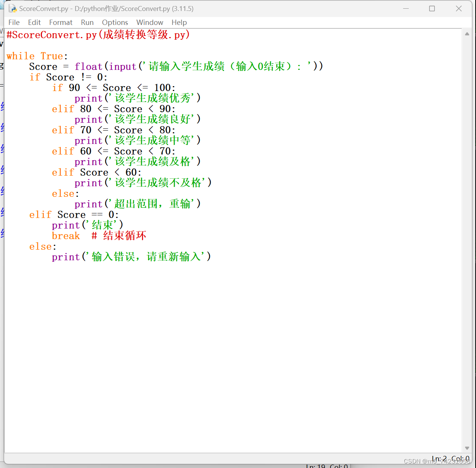
Task: Open the Run menu
Action: click(87, 22)
